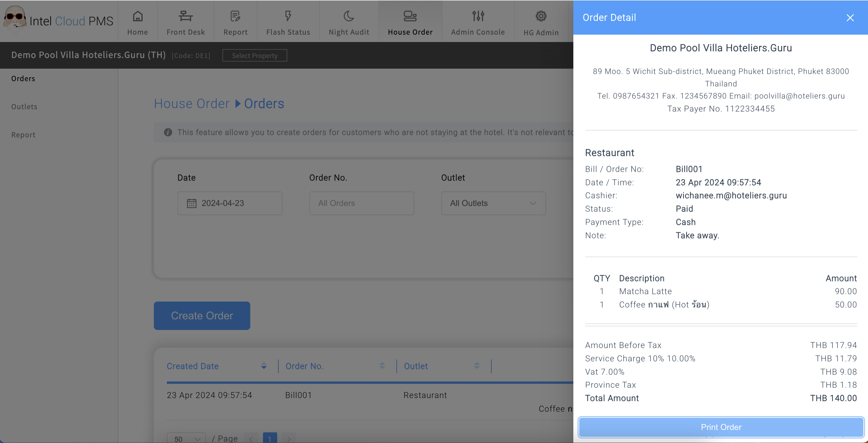
Task: Open Flash Status lightning icon
Action: pyautogui.click(x=288, y=16)
